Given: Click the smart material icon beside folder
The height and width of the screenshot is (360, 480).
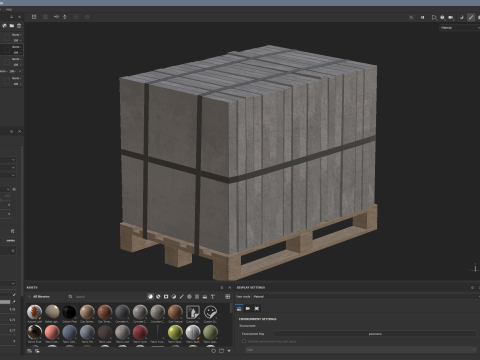Looking at the screenshot, I should click(5, 26).
